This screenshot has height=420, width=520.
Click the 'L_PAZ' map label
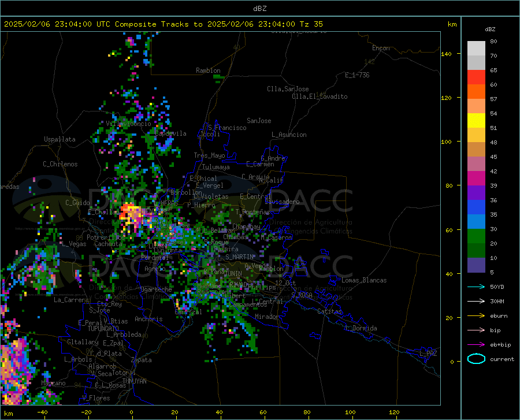(x=428, y=354)
